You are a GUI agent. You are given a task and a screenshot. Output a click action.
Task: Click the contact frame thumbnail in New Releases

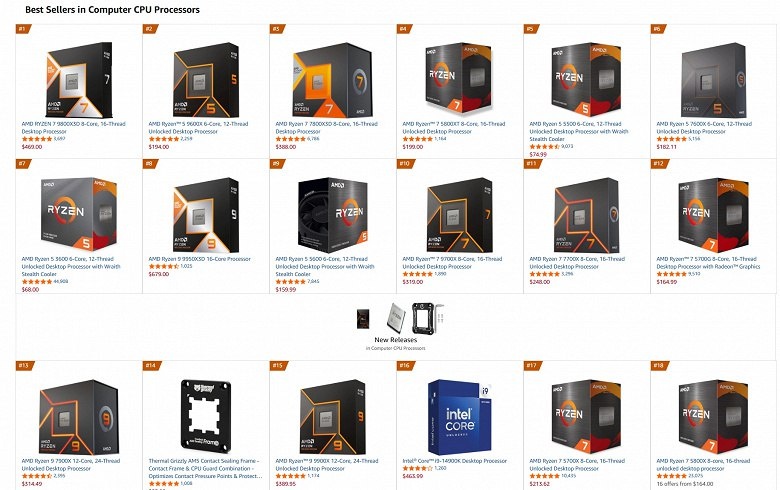pos(427,318)
